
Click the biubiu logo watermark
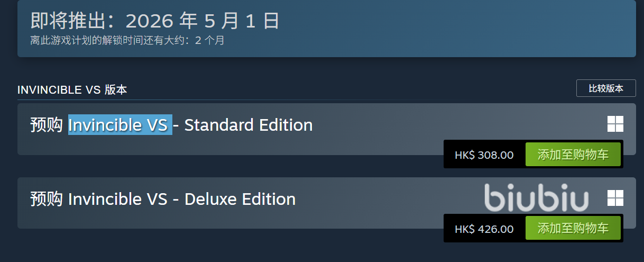click(x=536, y=198)
